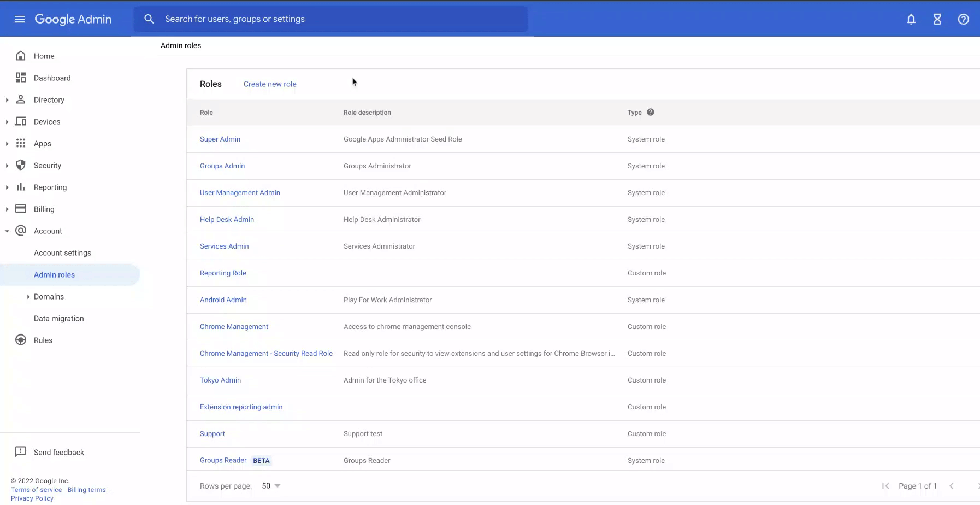Open Terms of service link

click(x=36, y=490)
